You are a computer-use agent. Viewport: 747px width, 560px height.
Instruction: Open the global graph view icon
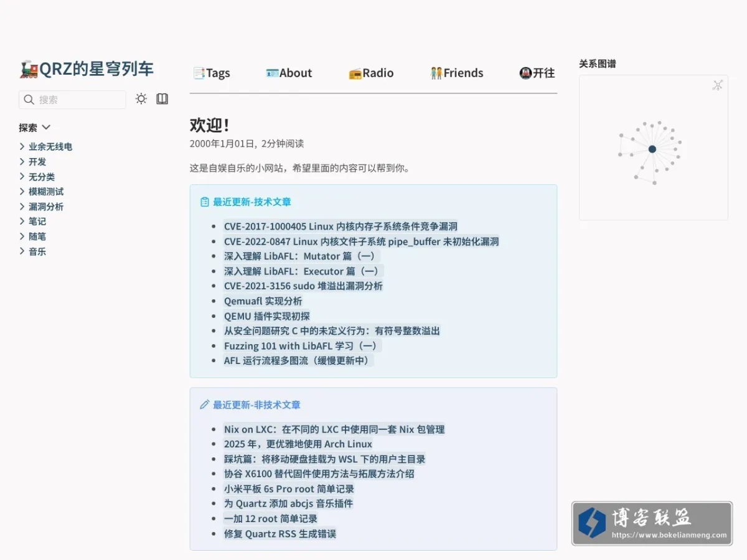718,85
